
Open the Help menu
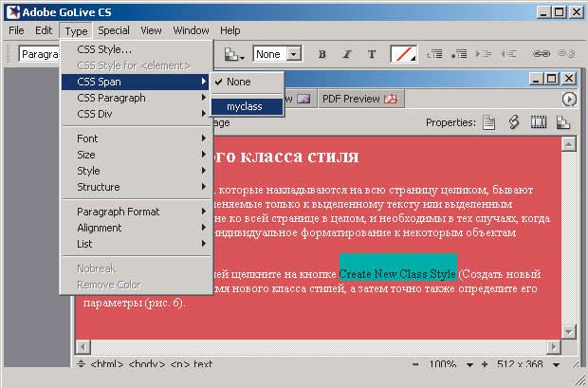pos(230,30)
